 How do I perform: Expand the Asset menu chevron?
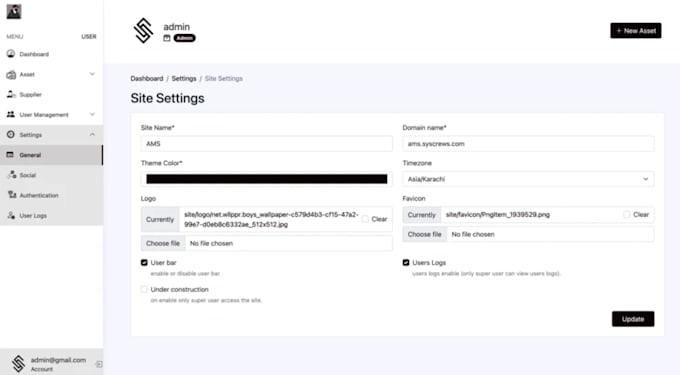click(92, 74)
